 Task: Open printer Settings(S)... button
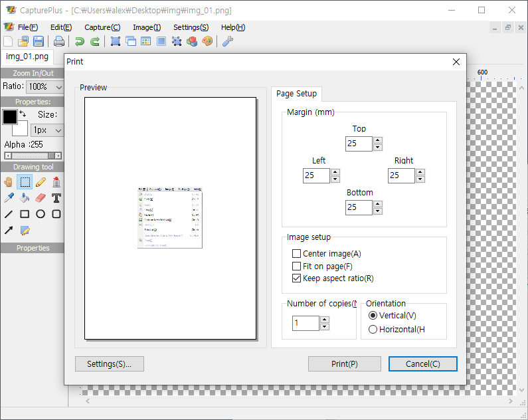110,364
